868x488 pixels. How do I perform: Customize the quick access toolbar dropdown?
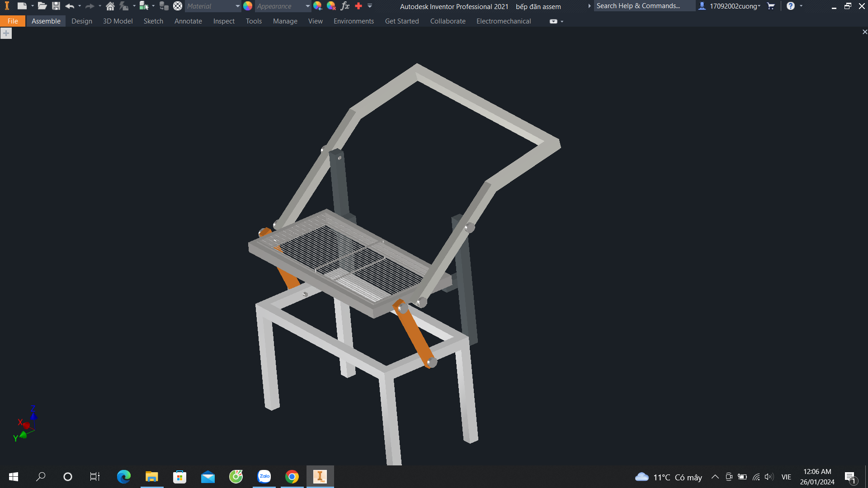click(x=370, y=6)
